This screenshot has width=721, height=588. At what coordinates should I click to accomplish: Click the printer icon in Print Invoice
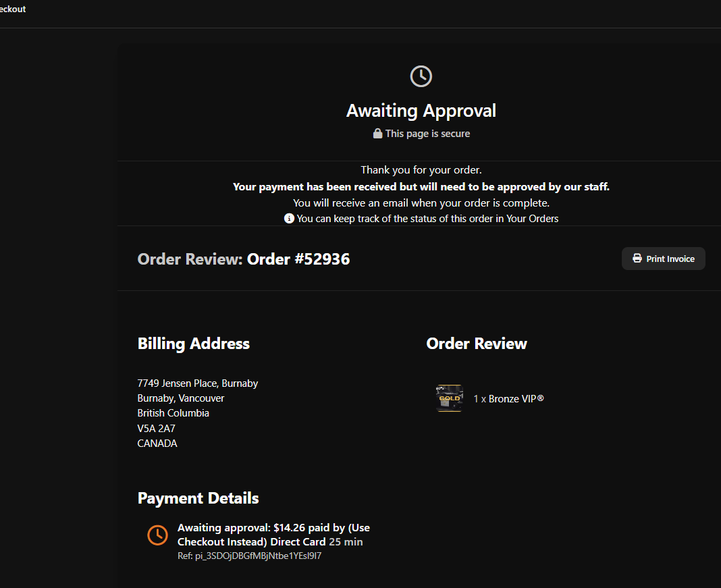[x=637, y=259]
